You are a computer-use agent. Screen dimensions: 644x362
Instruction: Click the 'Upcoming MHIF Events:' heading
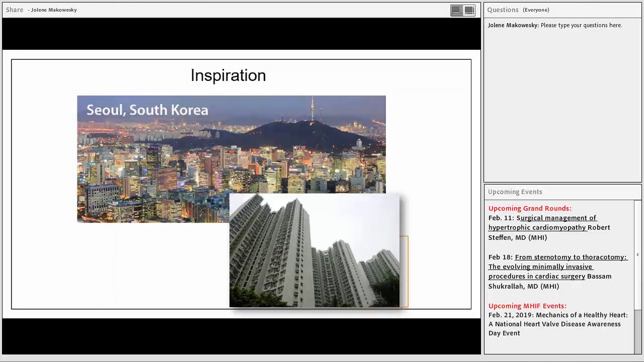point(527,306)
